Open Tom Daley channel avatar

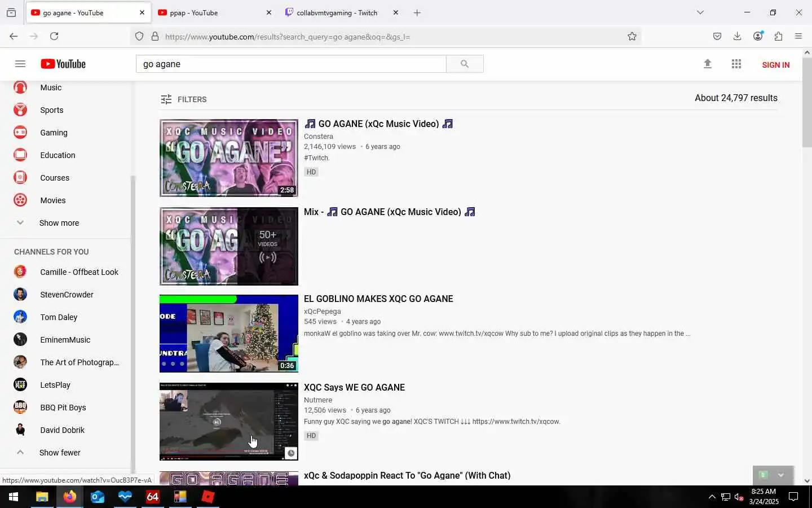pyautogui.click(x=20, y=317)
